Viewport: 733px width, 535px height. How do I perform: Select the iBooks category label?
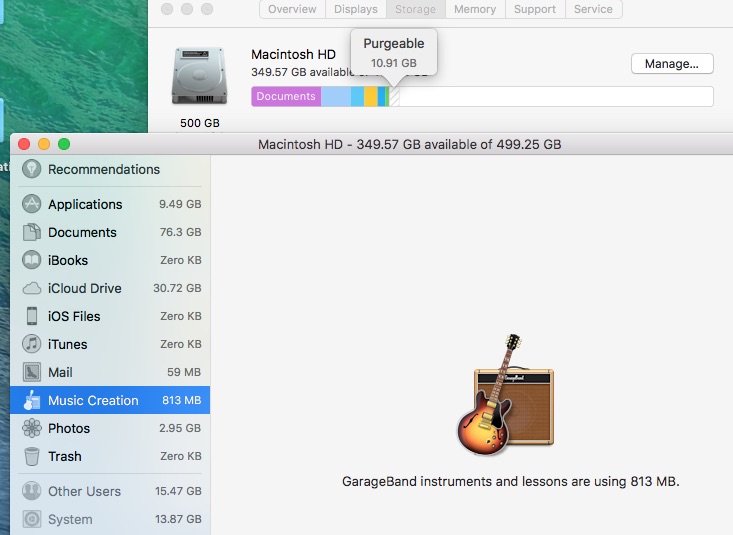point(68,260)
